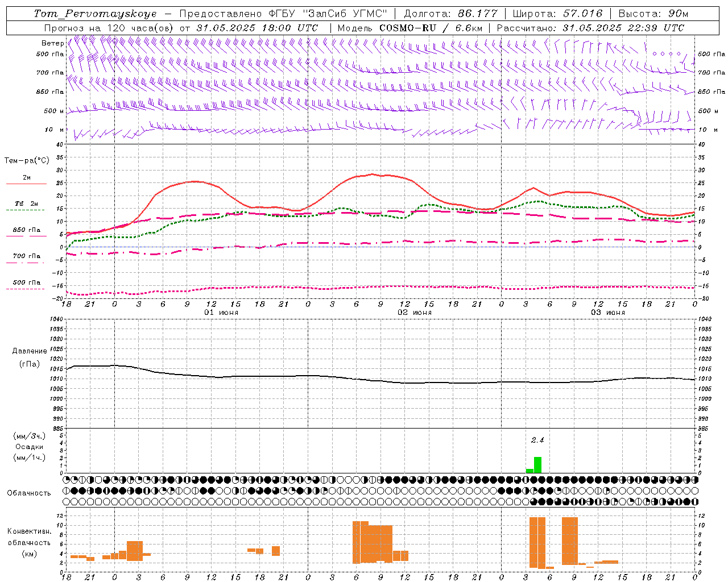Click the Осадки precipitation label
The image size is (728, 582).
30,447
